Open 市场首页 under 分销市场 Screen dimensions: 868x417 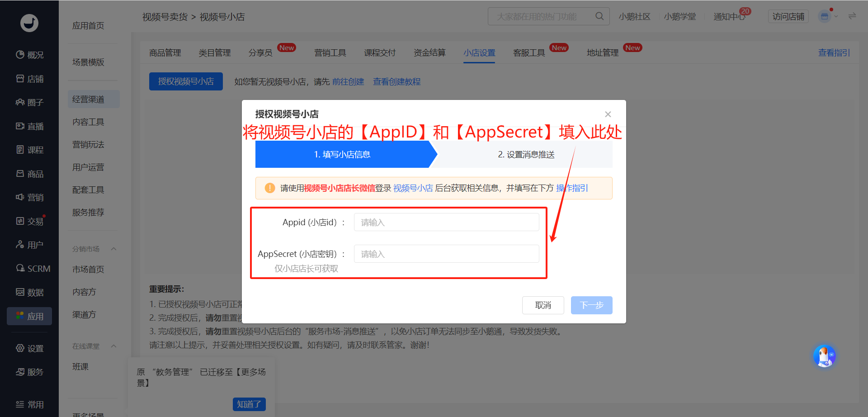(88, 269)
